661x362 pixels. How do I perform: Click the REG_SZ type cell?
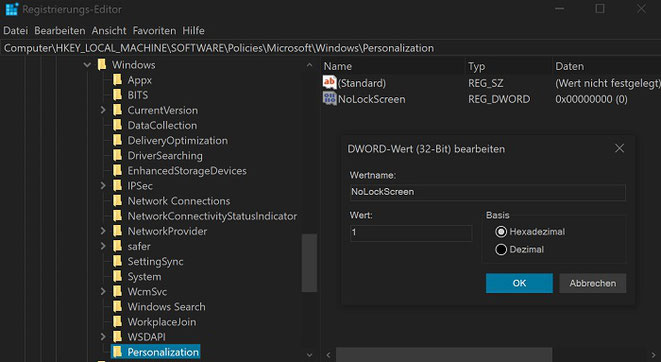485,83
